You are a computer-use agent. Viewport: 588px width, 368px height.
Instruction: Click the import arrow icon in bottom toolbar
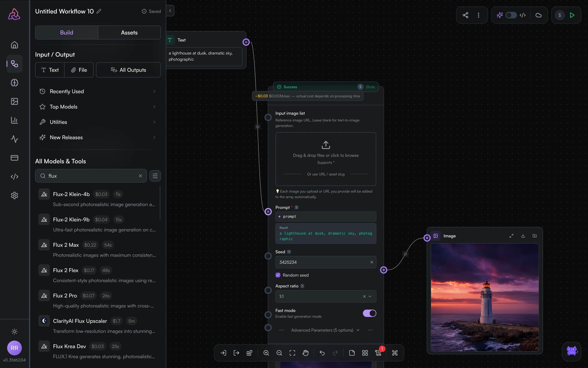(x=223, y=353)
